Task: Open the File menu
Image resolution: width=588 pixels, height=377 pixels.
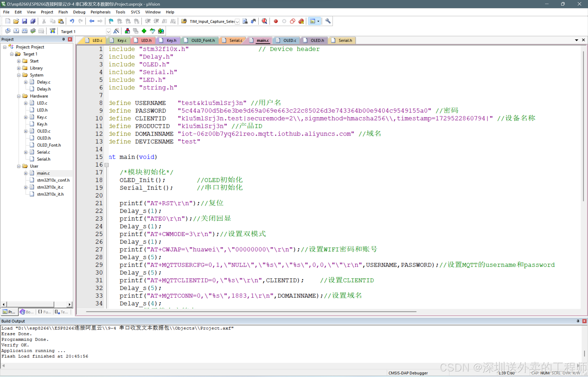Action: pyautogui.click(x=6, y=12)
